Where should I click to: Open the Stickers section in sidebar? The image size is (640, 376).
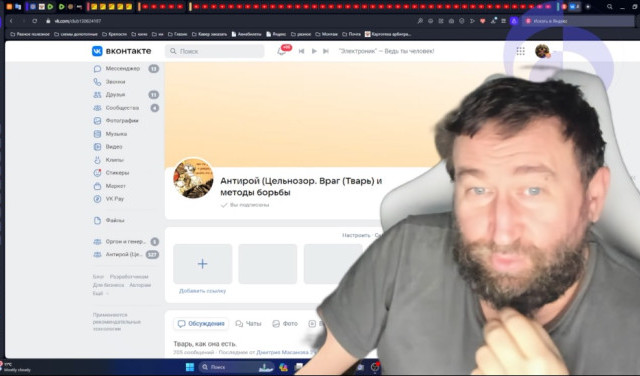pos(117,173)
